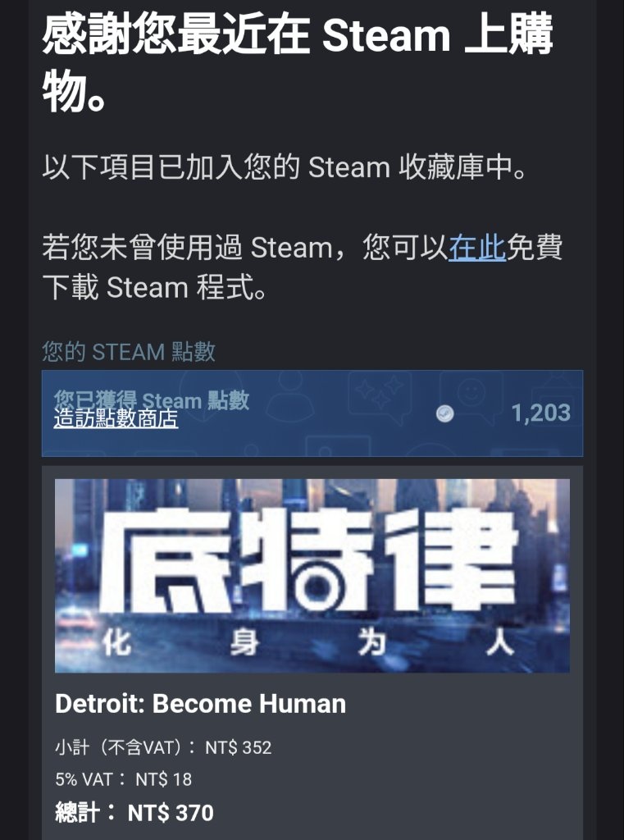Click the 下載 Steam 程式 text
This screenshot has width=624, height=840.
click(x=154, y=288)
